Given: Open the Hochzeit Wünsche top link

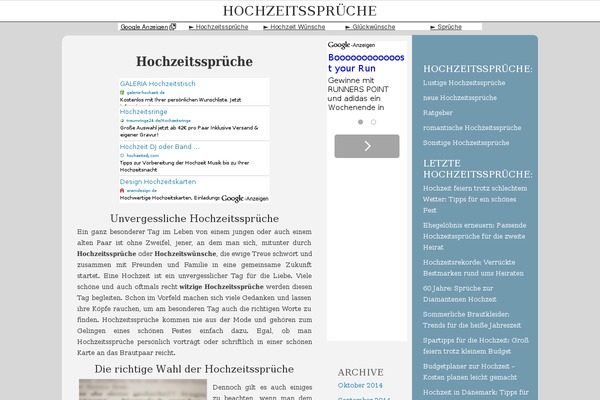Looking at the screenshot, I should click(298, 27).
